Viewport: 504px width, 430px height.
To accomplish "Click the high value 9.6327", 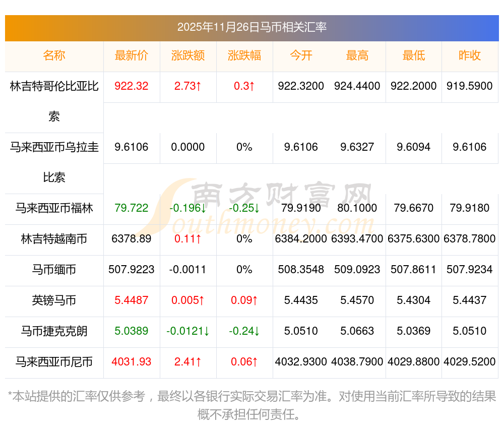I will [357, 147].
